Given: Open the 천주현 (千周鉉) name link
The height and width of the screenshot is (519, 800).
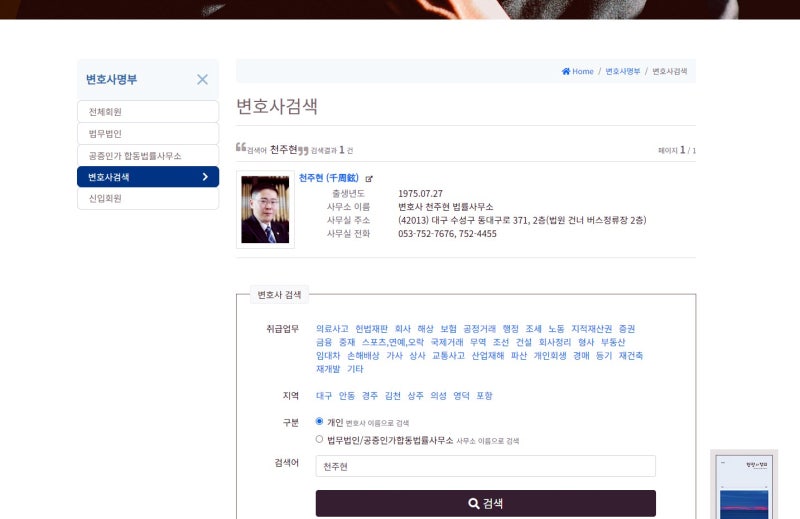Looking at the screenshot, I should 329,178.
